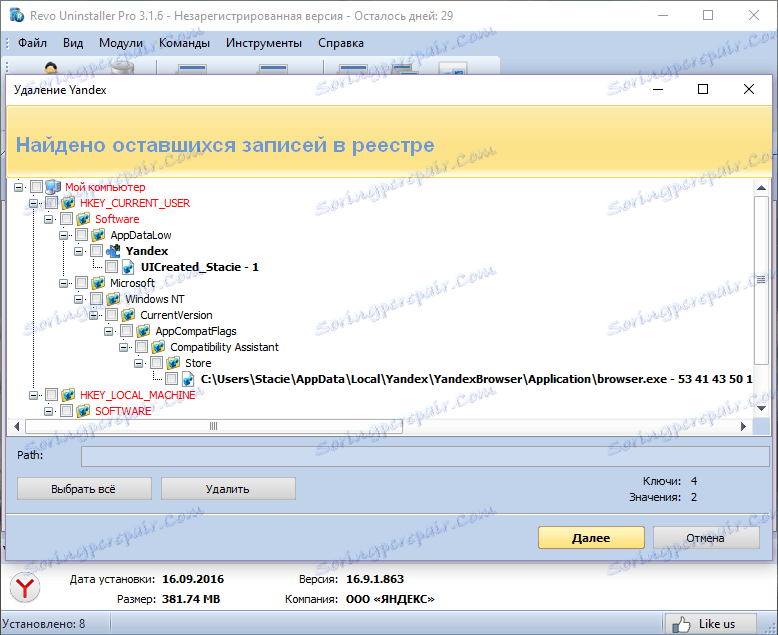This screenshot has width=778, height=635.
Task: Check the HKEY_LOCAL_MACHINE checkbox
Action: [x=52, y=395]
